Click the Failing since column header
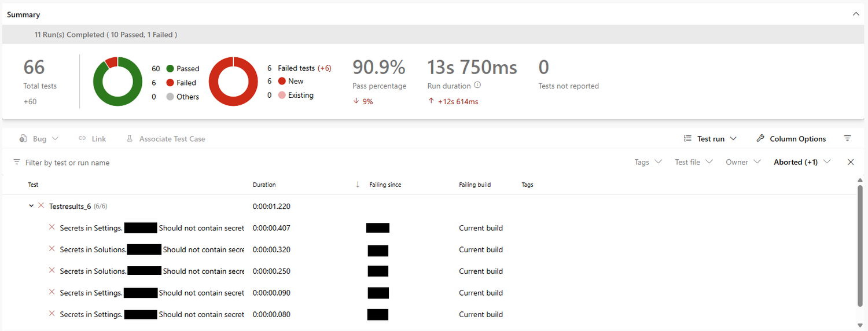 (385, 185)
